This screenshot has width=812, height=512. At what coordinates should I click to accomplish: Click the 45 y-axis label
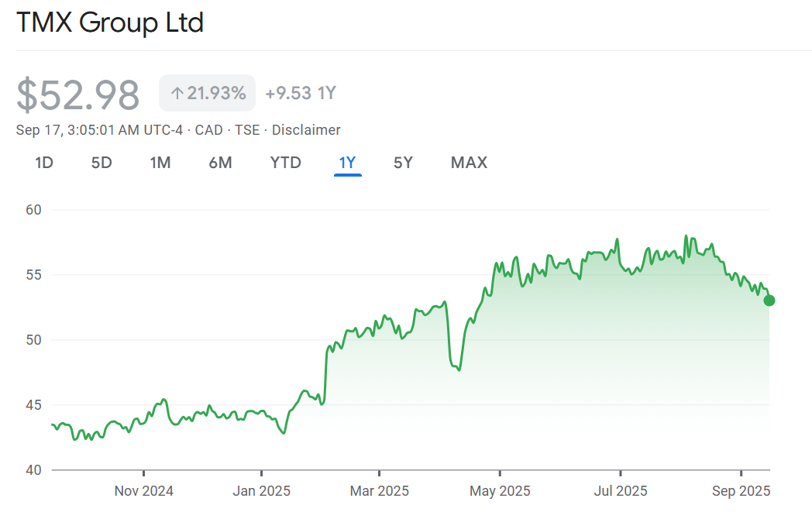33,405
